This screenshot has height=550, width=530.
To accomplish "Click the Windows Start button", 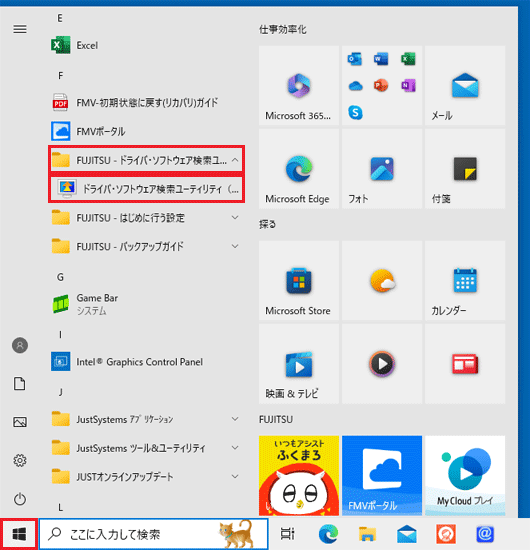I will point(19,534).
